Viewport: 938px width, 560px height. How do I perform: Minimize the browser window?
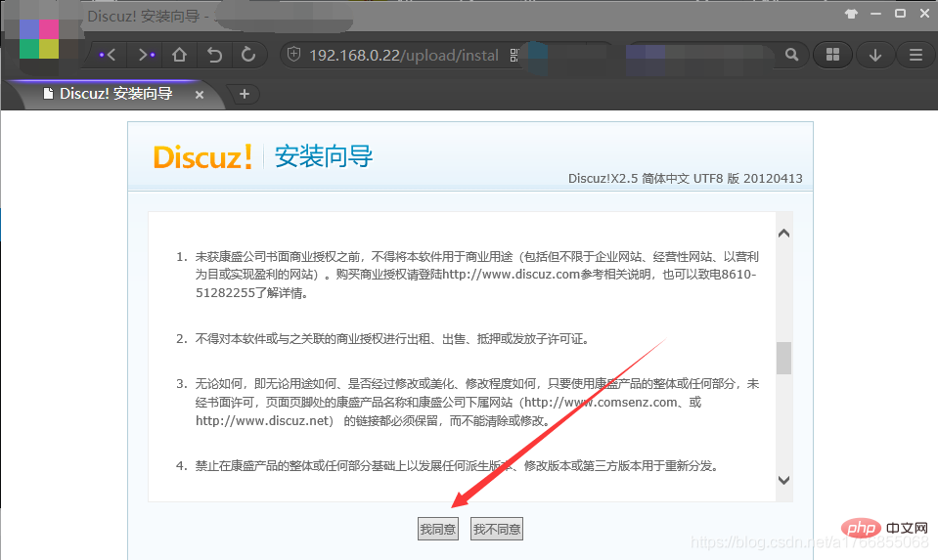875,14
